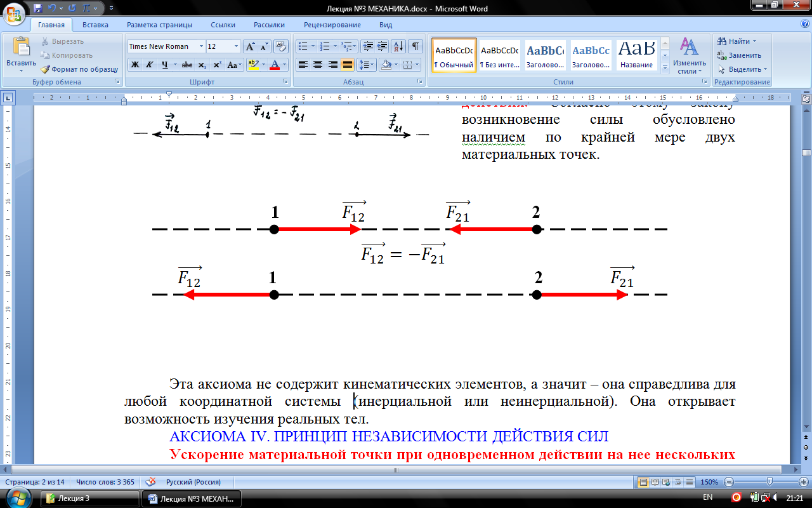Switch to Full Screen Reading view
The height and width of the screenshot is (508, 812).
click(655, 482)
